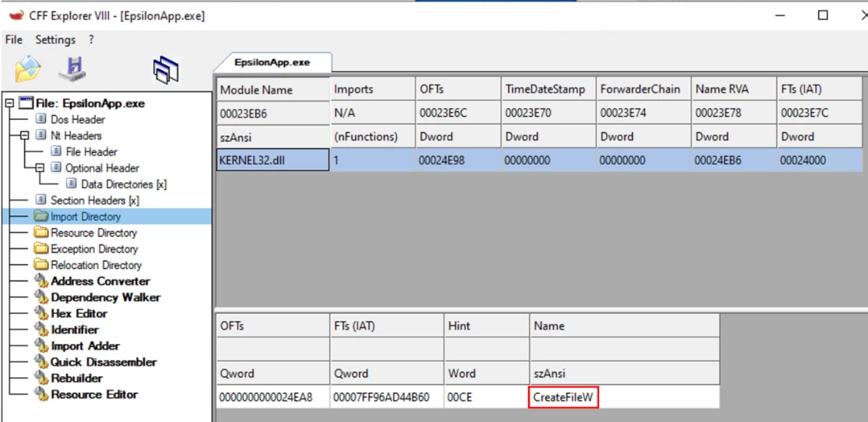
Task: Open the File menu
Action: pyautogui.click(x=14, y=39)
